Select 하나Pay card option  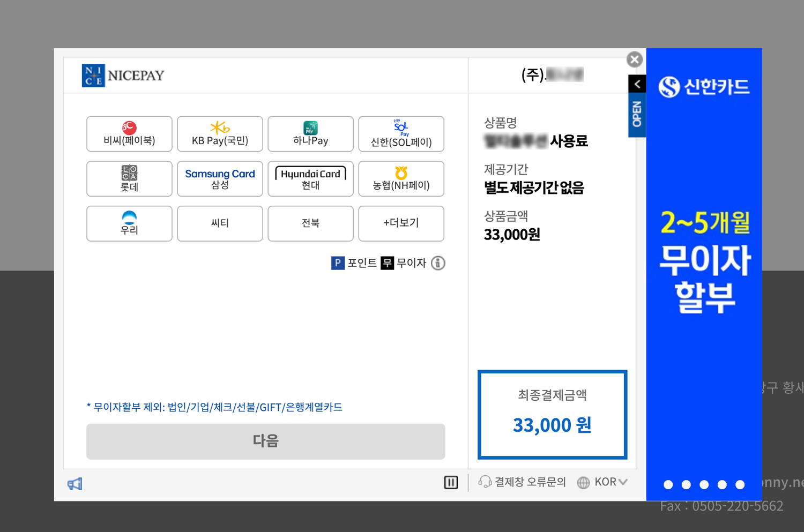310,134
